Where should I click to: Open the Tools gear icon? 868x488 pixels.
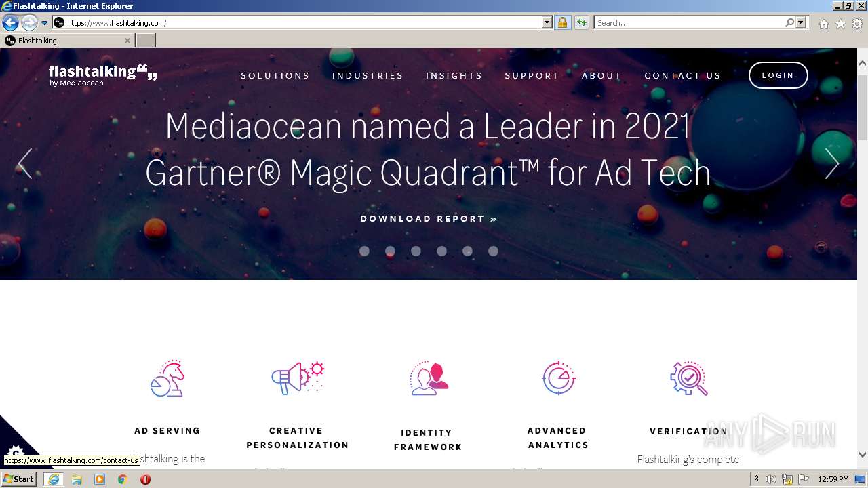click(x=857, y=24)
